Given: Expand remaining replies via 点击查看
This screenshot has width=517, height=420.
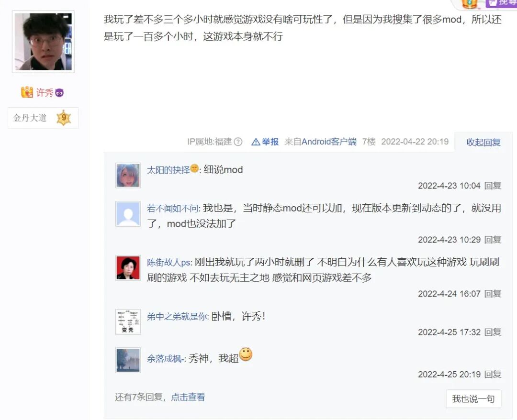Looking at the screenshot, I should point(188,397).
